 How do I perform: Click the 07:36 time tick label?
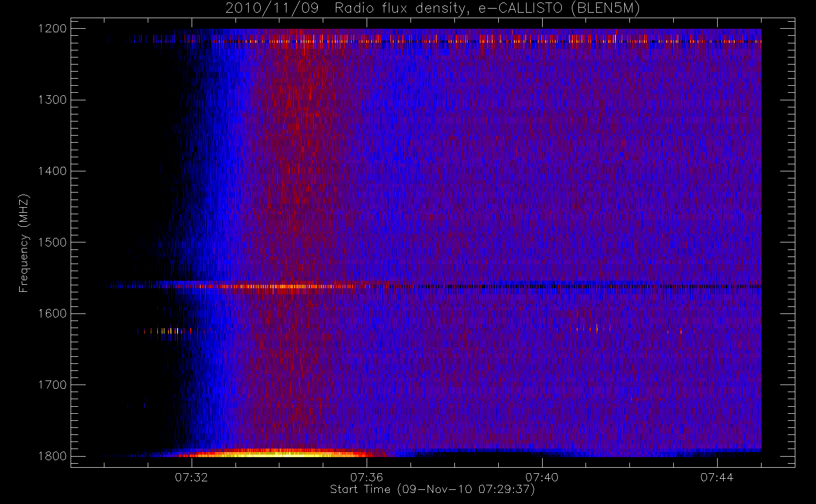[x=367, y=477]
